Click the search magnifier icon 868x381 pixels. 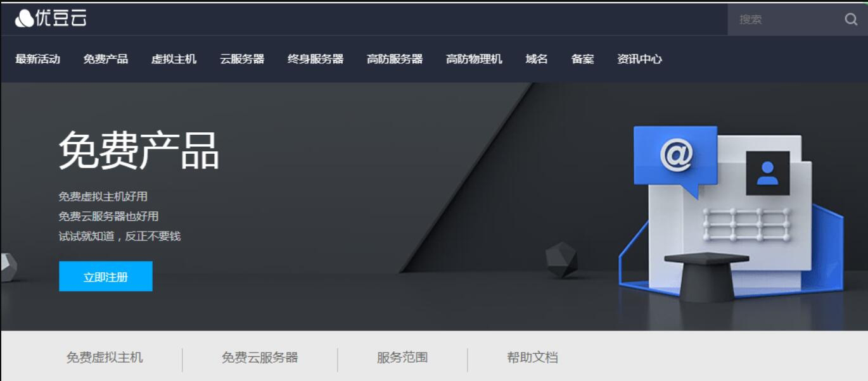pyautogui.click(x=851, y=20)
